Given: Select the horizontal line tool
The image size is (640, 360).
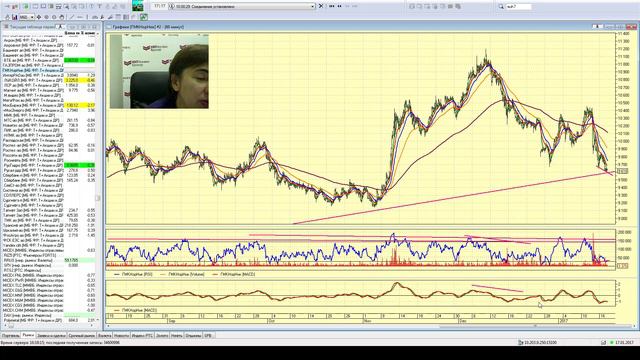Looking at the screenshot, I should (80, 17).
